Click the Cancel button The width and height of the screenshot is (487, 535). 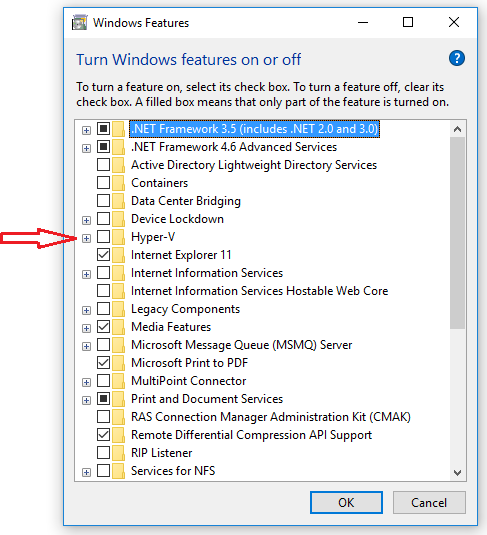(429, 503)
